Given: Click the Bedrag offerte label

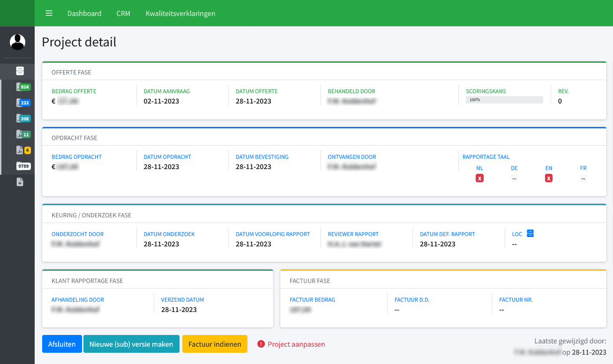Looking at the screenshot, I should click(x=74, y=91).
